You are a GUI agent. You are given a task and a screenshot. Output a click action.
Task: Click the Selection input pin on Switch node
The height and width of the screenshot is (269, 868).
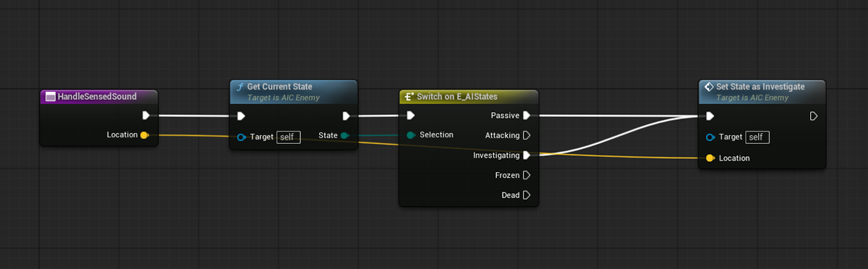[411, 134]
